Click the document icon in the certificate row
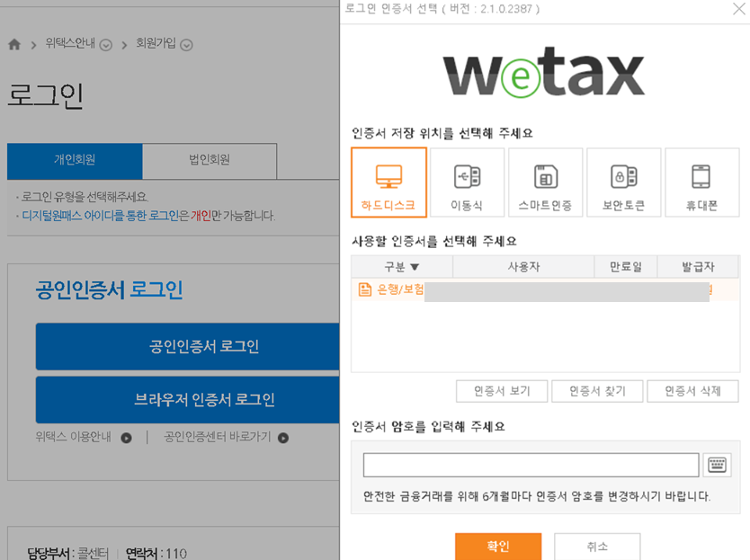The height and width of the screenshot is (560, 750). [365, 289]
